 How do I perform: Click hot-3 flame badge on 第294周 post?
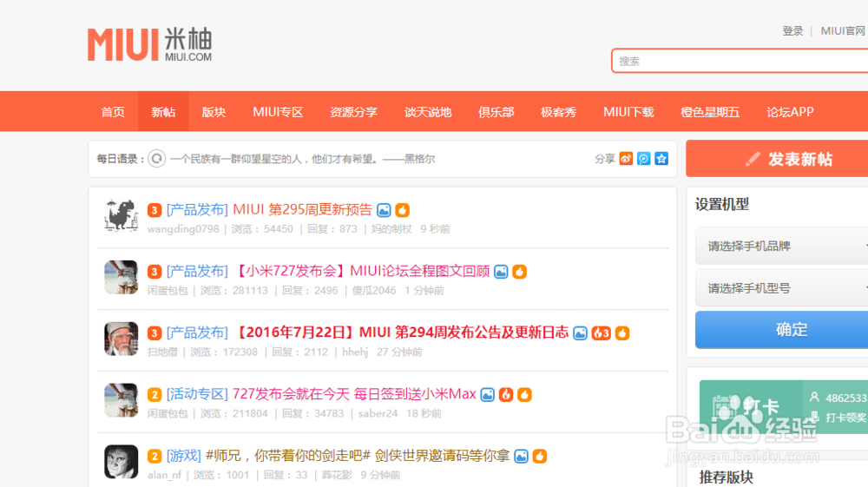[602, 333]
